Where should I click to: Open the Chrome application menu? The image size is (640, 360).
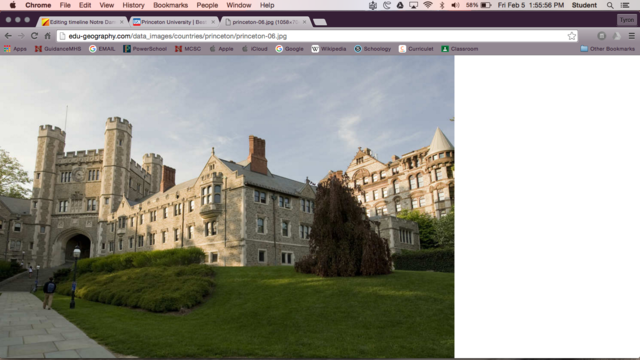(x=38, y=5)
